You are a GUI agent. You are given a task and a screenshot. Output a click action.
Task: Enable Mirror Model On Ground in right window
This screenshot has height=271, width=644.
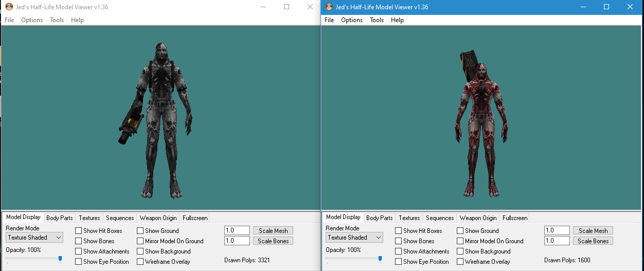point(460,241)
